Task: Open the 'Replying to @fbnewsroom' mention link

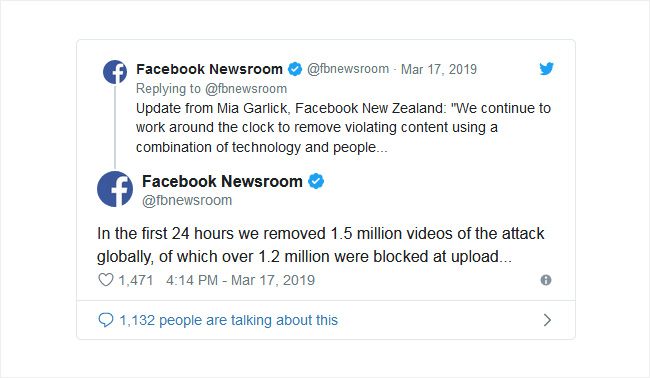Action: click(x=246, y=89)
